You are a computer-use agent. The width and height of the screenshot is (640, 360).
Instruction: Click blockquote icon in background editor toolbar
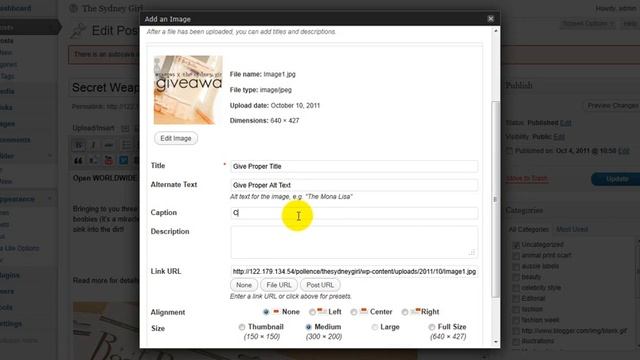point(78,161)
